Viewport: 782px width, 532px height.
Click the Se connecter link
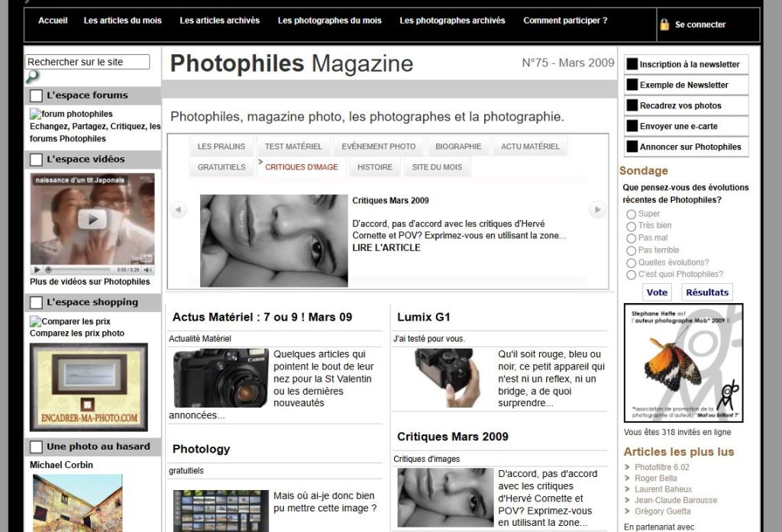700,24
